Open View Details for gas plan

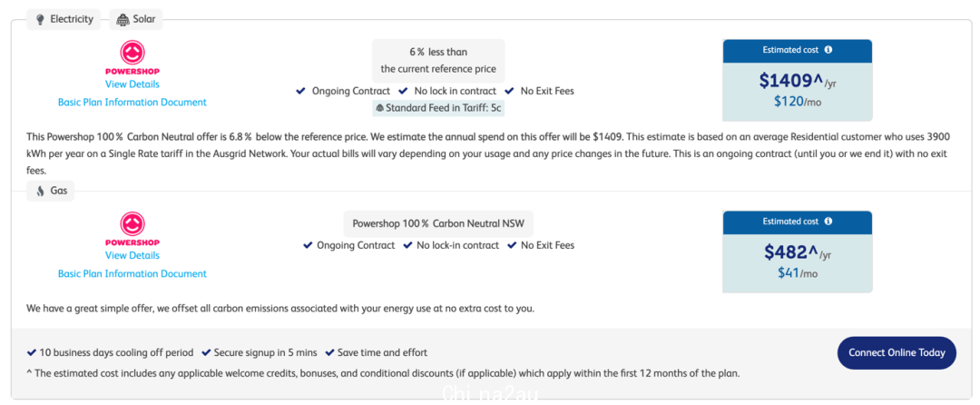132,256
